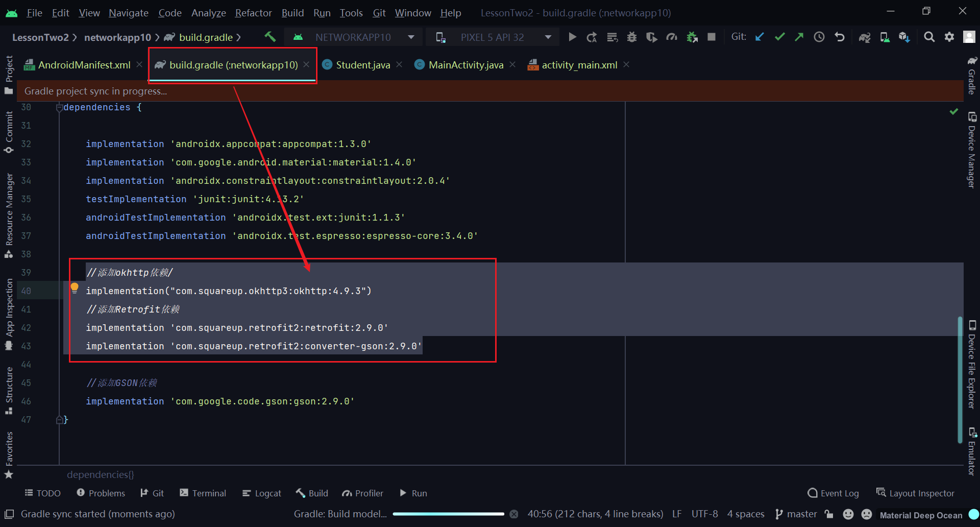
Task: Click the Git Commit checkmark icon
Action: (779, 37)
